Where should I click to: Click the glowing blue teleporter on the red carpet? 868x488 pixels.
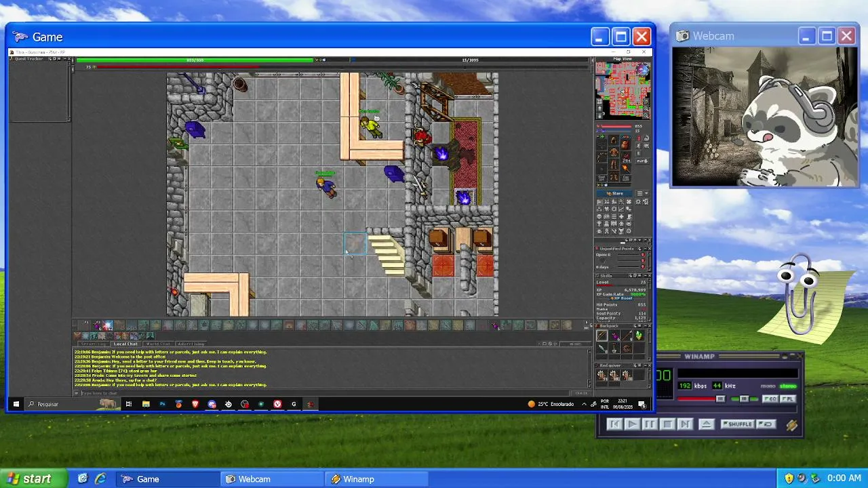[464, 197]
